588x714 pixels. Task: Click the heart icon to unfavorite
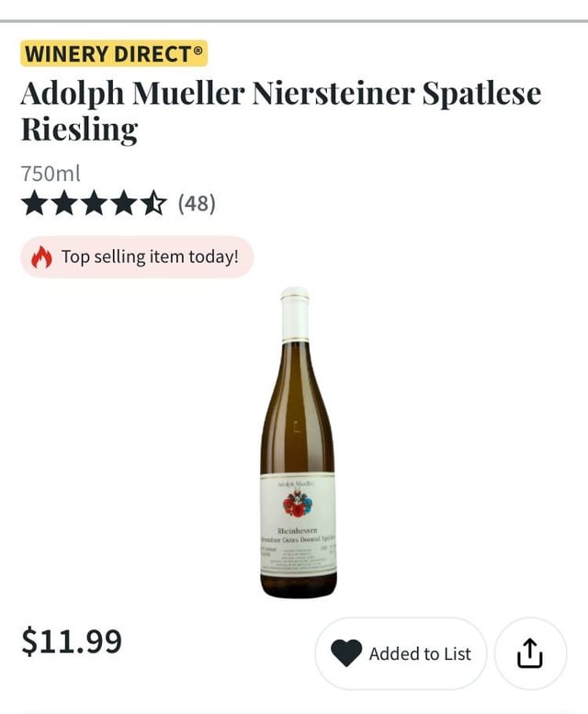(346, 653)
